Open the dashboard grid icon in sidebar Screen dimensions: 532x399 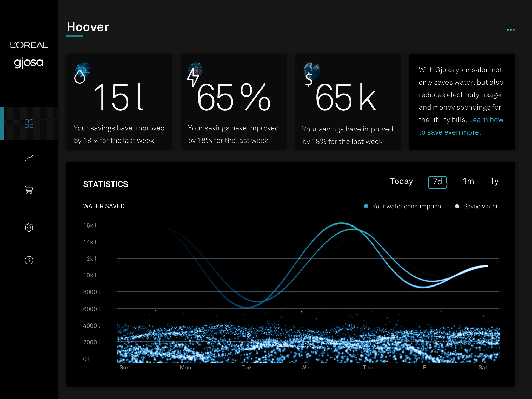click(x=29, y=124)
